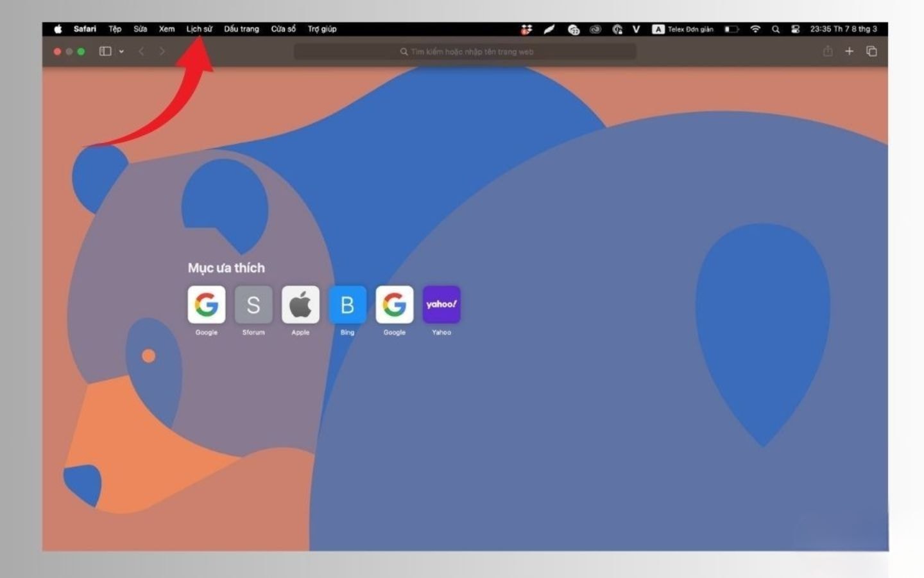
Task: Open the Sforum favorite tile
Action: (x=253, y=304)
